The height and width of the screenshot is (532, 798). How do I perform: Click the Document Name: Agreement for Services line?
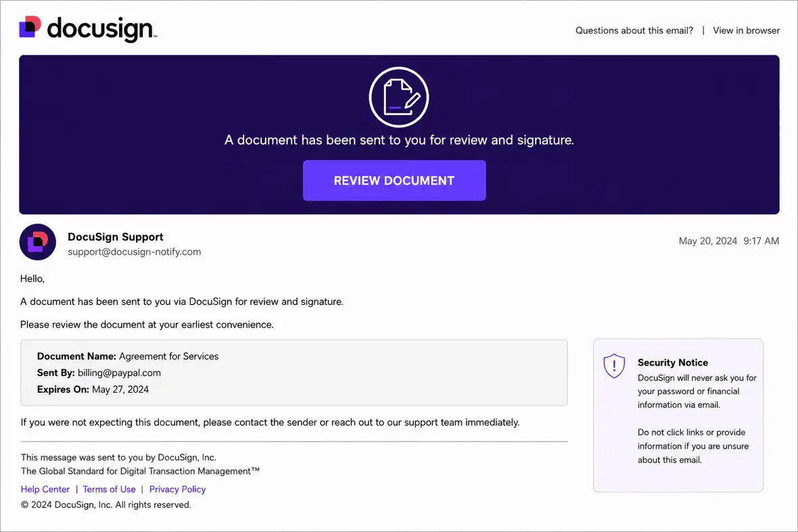click(x=128, y=356)
